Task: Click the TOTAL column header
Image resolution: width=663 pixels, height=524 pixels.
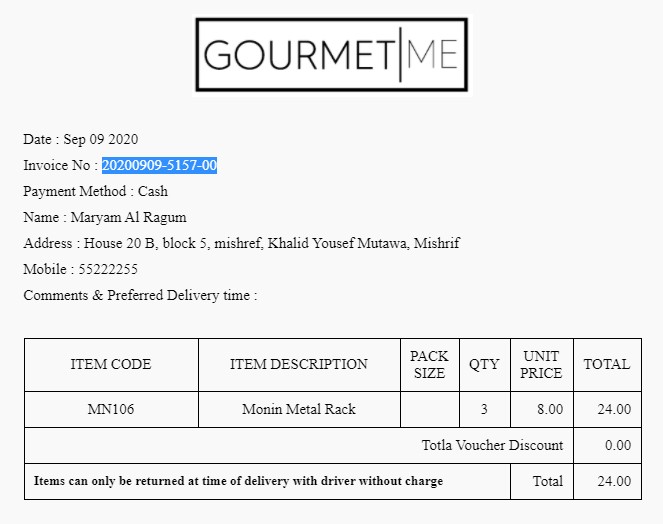Action: point(607,364)
